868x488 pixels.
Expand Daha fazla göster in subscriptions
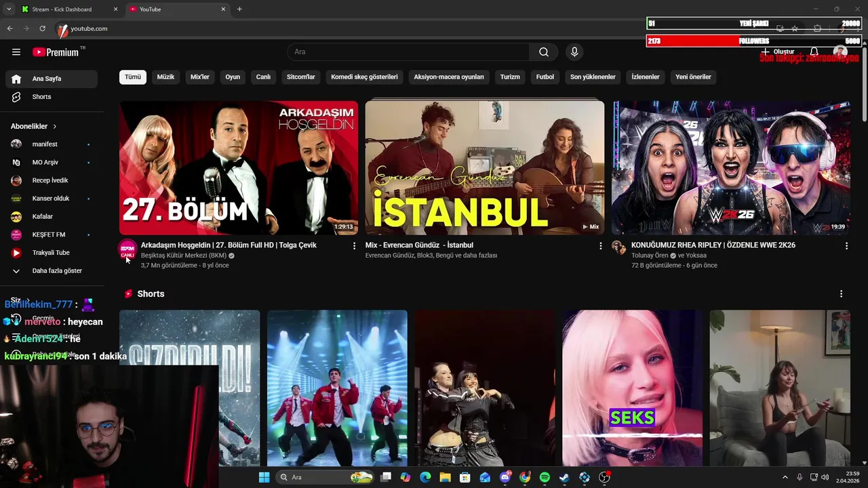(x=52, y=271)
